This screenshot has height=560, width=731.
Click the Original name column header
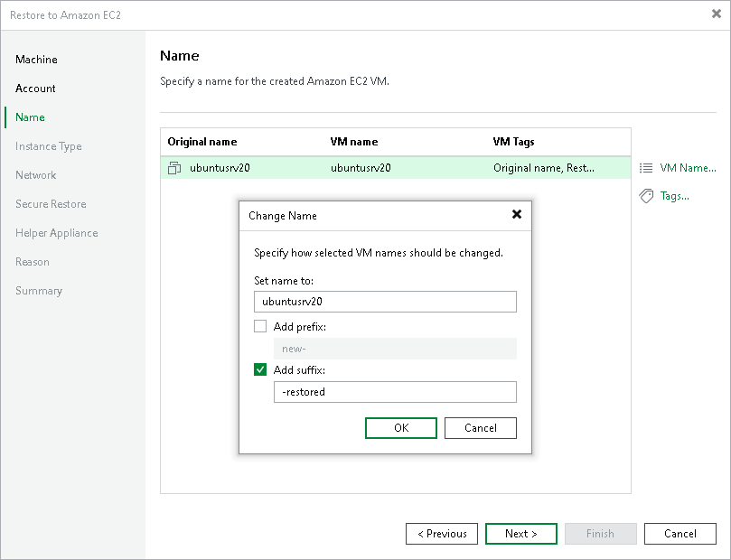201,142
